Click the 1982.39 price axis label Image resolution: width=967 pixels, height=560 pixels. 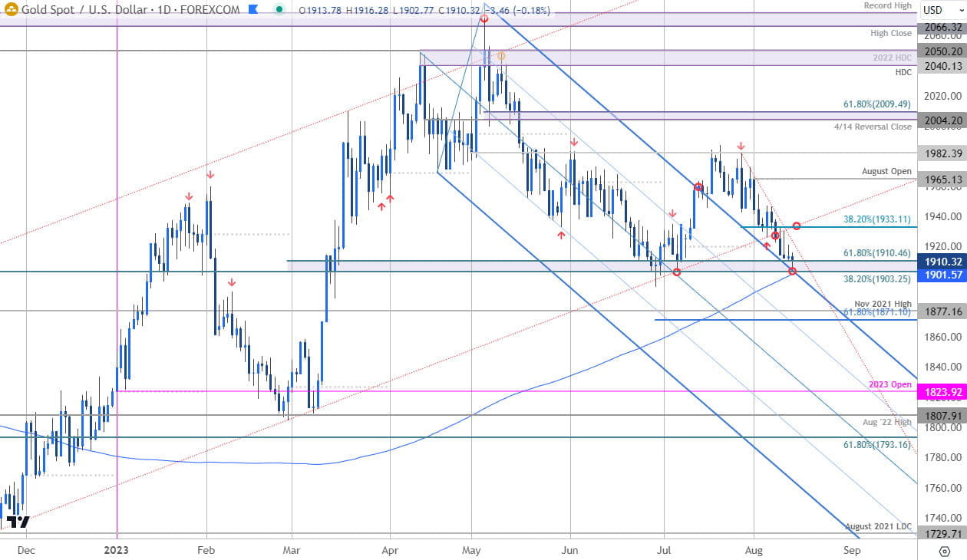[942, 153]
